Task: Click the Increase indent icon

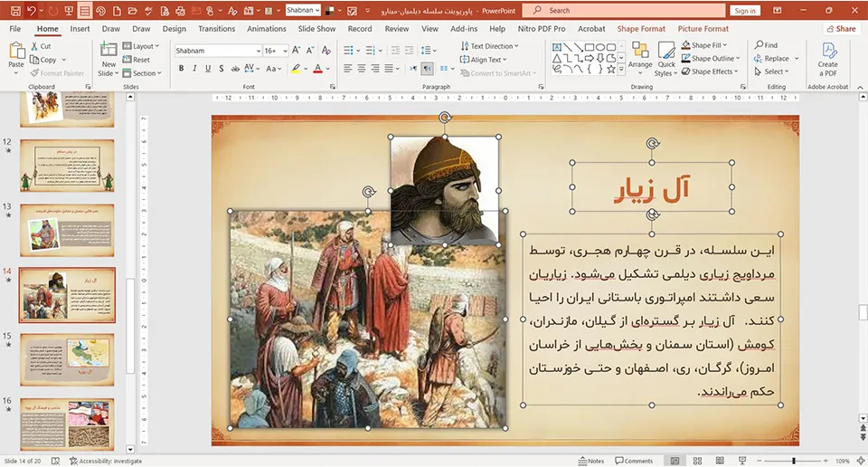Action: click(x=409, y=51)
